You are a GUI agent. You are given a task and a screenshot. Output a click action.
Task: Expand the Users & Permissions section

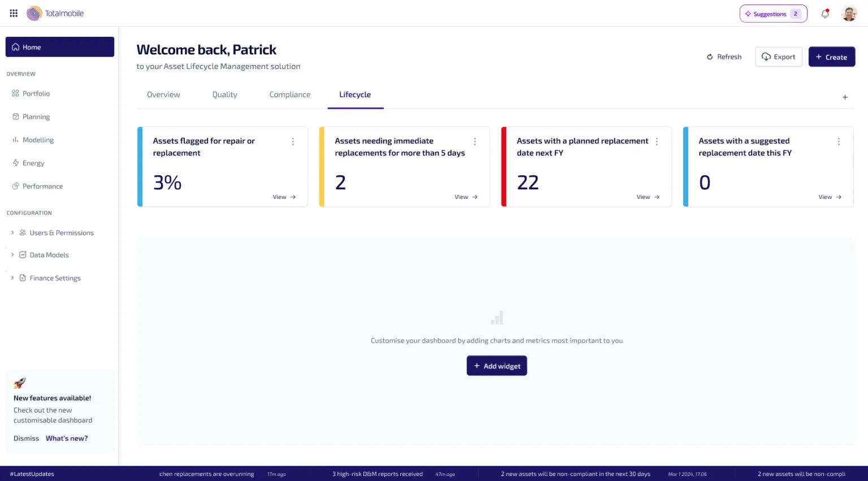coord(12,232)
